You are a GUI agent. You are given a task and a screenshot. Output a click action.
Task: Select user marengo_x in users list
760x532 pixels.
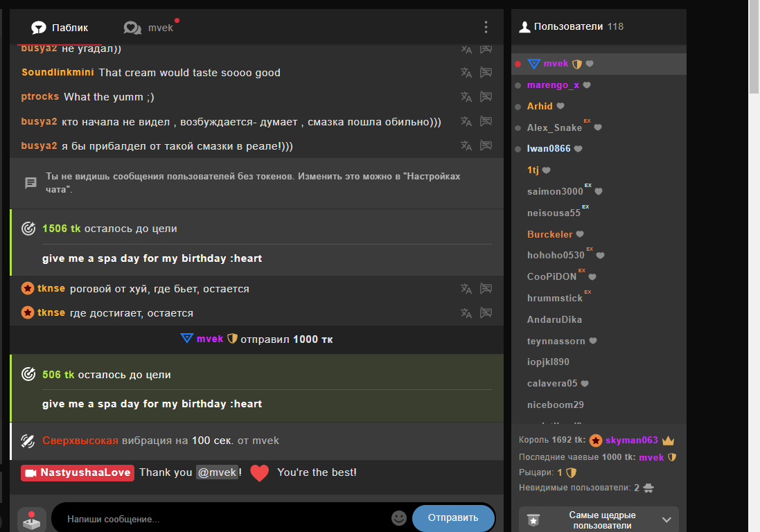click(x=552, y=85)
